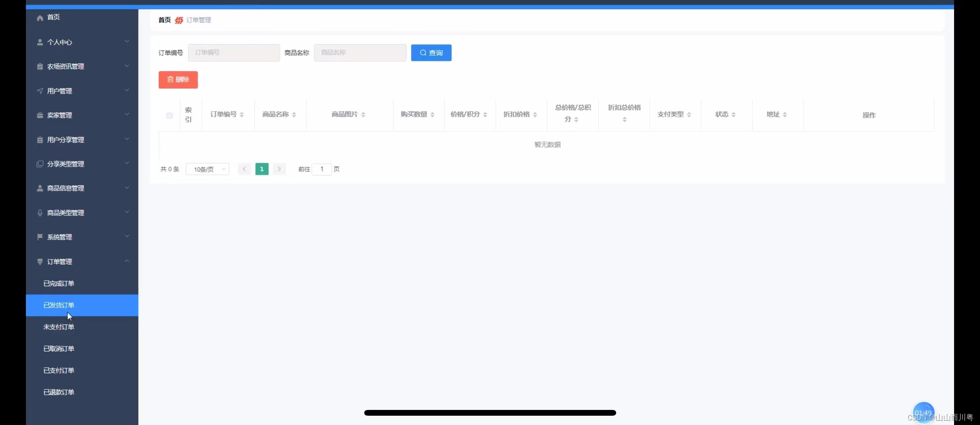Click the microphone icon beside 商品类型管理
The width and height of the screenshot is (980, 425).
click(x=40, y=213)
